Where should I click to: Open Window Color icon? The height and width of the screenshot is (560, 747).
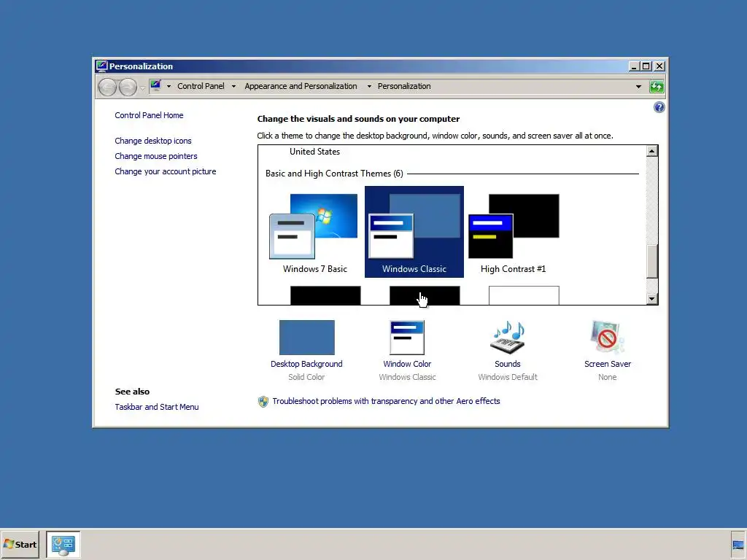(x=407, y=338)
